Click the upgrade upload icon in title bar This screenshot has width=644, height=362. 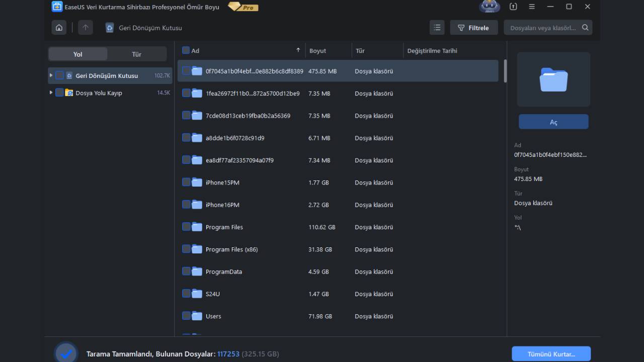pyautogui.click(x=513, y=7)
